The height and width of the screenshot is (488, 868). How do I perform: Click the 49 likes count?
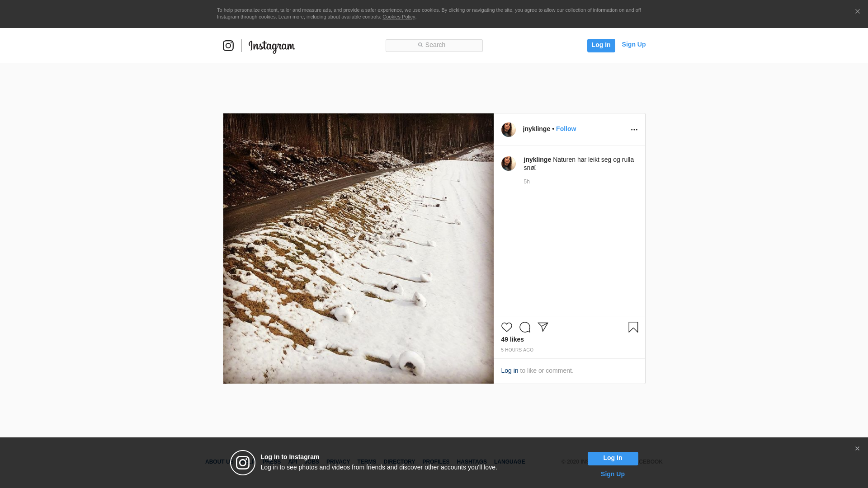point(513,339)
